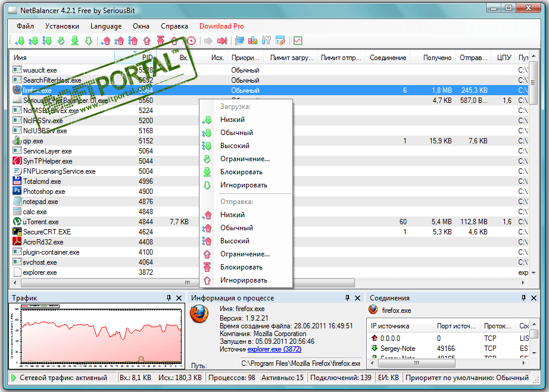Sort process list by PID column
The width and height of the screenshot is (549, 392).
pyautogui.click(x=135, y=58)
